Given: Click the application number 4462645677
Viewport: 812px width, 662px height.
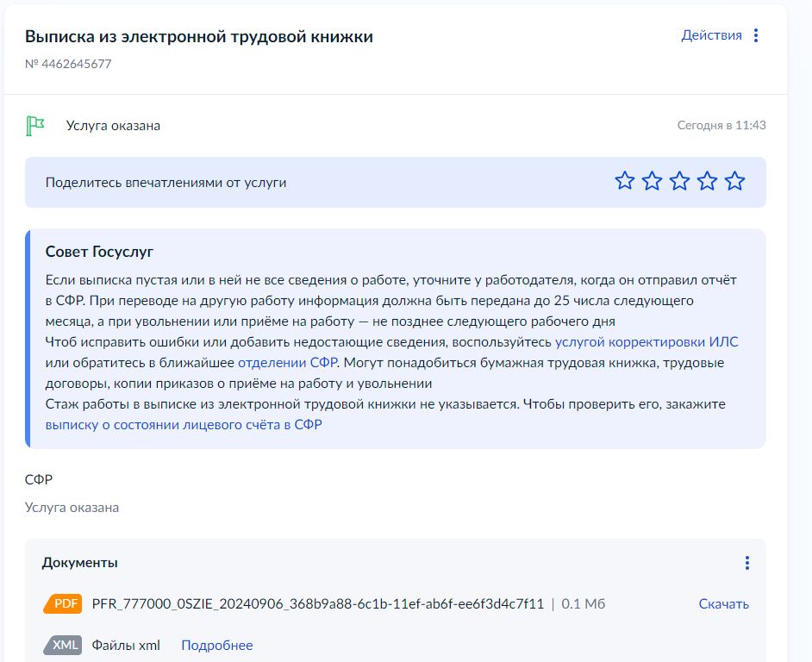Looking at the screenshot, I should tap(68, 64).
